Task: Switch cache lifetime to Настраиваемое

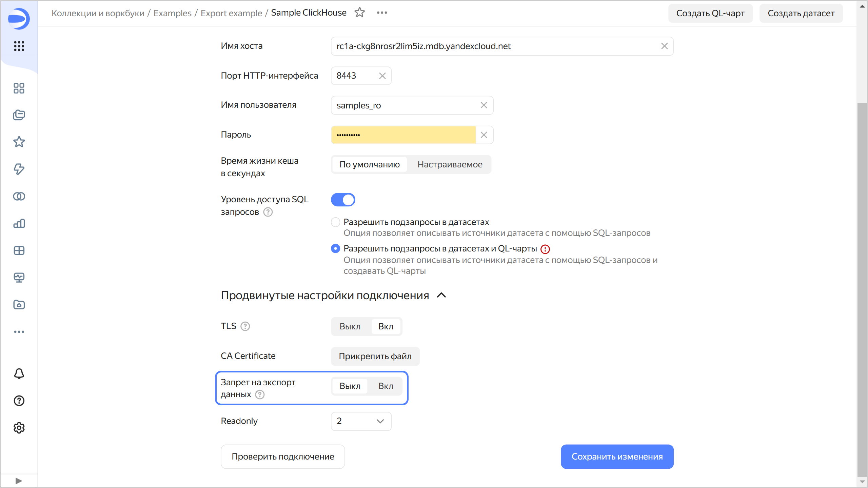Action: pyautogui.click(x=450, y=164)
